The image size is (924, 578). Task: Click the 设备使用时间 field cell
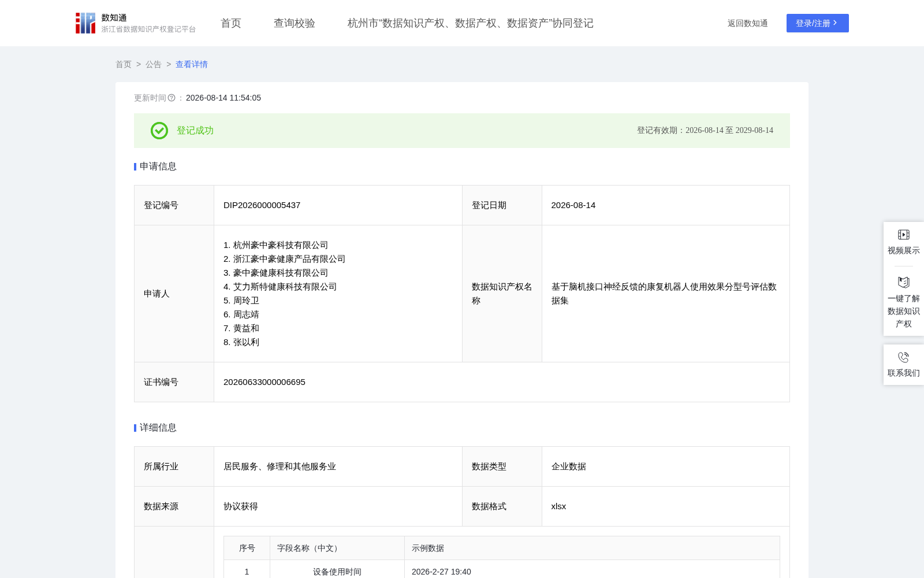337,572
